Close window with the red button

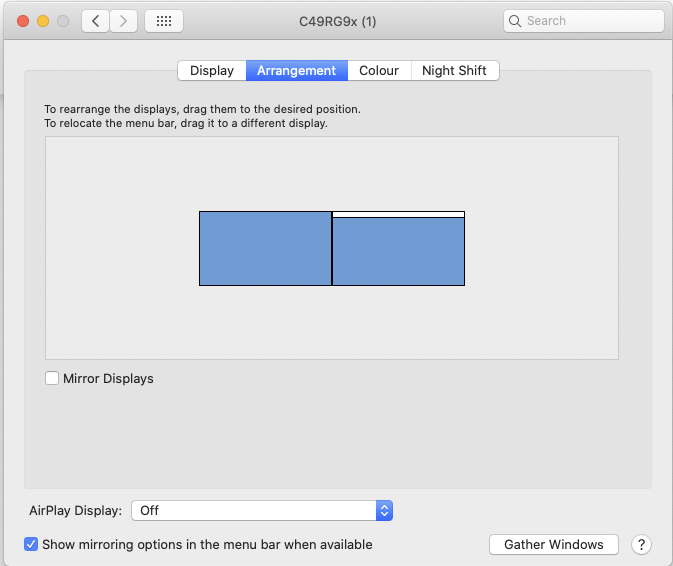coord(23,21)
